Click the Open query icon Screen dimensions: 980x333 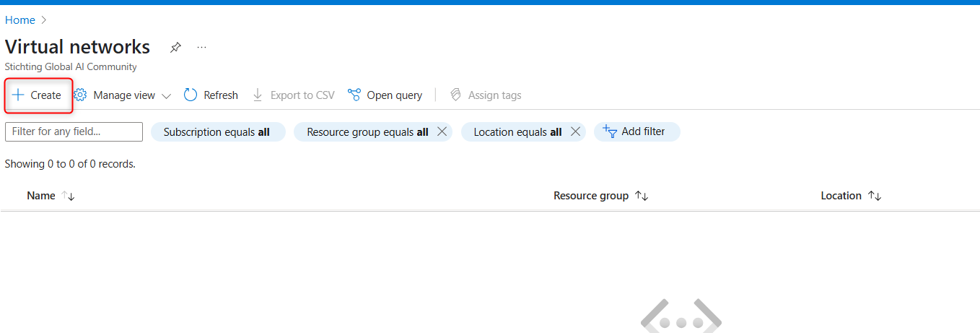pos(354,95)
